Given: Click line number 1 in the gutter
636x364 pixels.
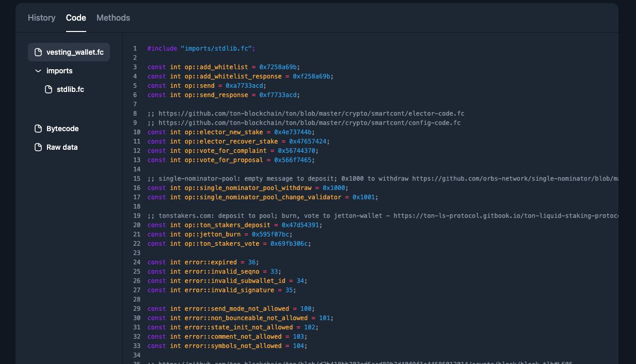Looking at the screenshot, I should tap(135, 49).
